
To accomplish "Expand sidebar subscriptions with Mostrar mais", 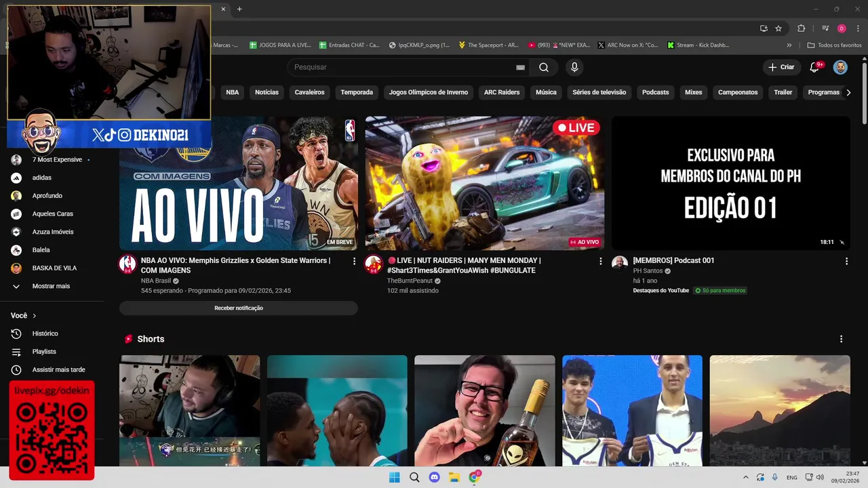I will click(52, 286).
